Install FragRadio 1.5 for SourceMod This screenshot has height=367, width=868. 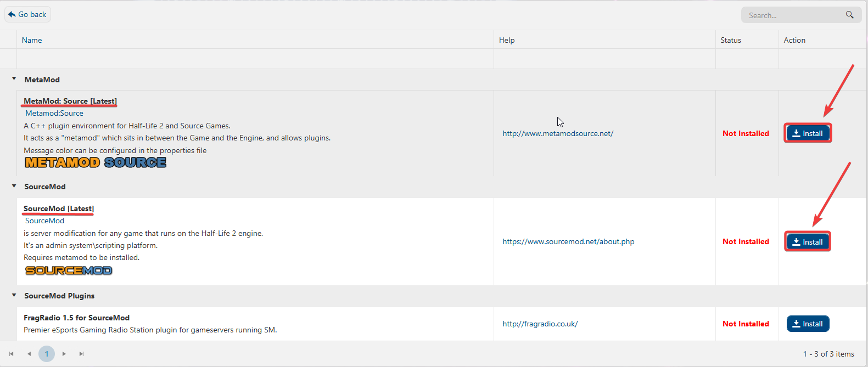coord(808,324)
